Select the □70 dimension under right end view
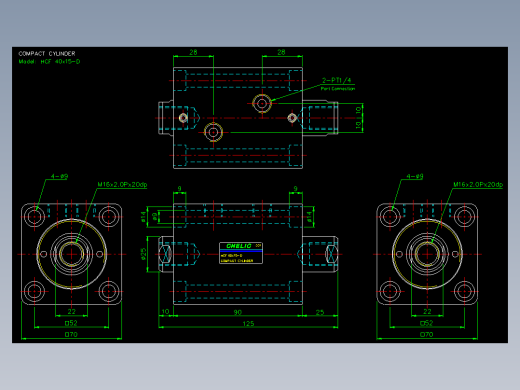 pyautogui.click(x=426, y=334)
